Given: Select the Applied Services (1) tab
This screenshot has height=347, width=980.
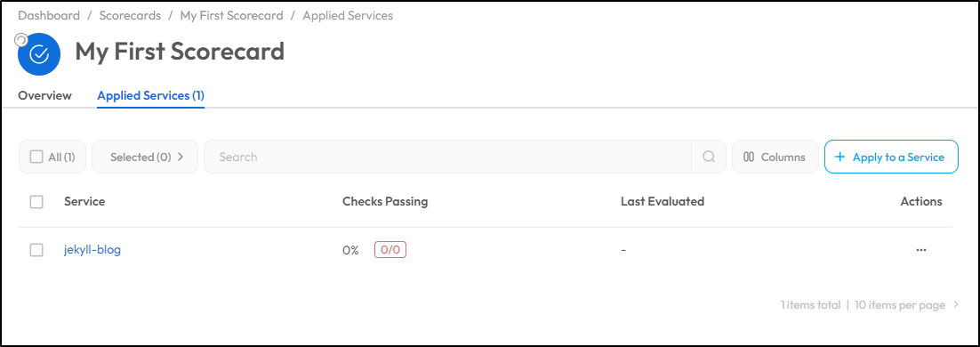Looking at the screenshot, I should (x=150, y=96).
